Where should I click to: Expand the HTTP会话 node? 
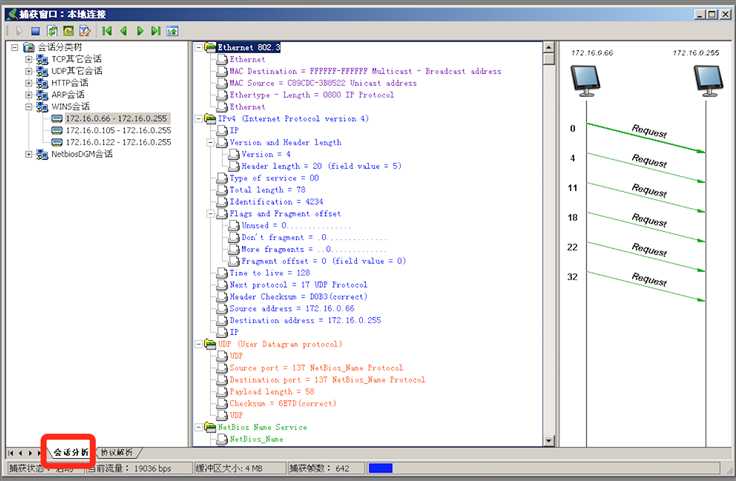pyautogui.click(x=29, y=83)
